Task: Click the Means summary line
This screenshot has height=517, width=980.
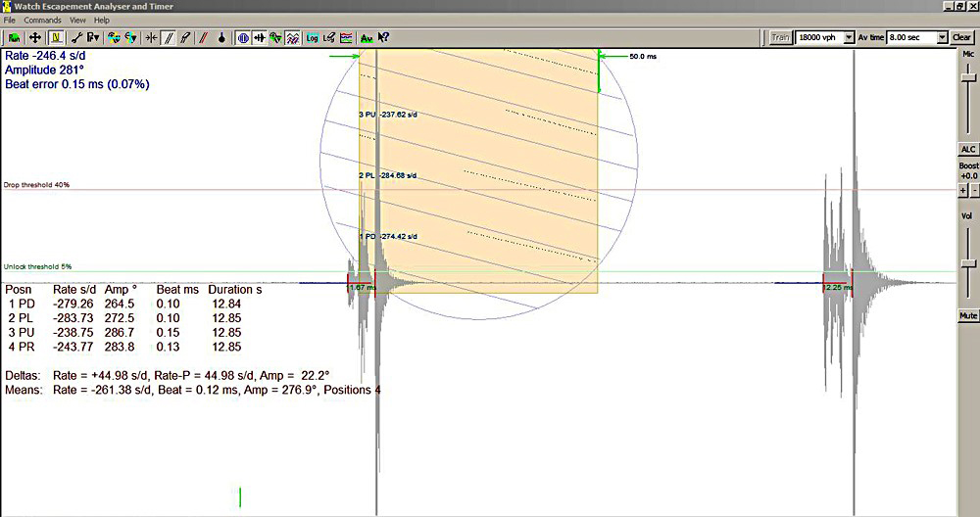Action: pyautogui.click(x=193, y=391)
